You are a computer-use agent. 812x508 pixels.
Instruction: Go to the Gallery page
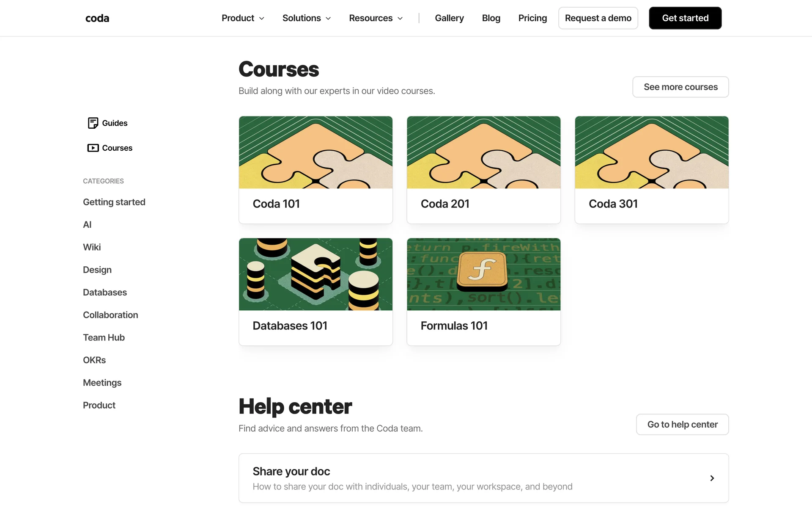coord(449,18)
